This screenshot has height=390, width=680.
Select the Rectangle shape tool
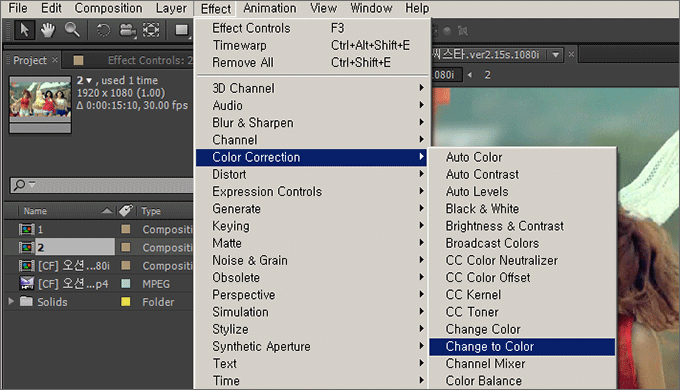(x=181, y=30)
